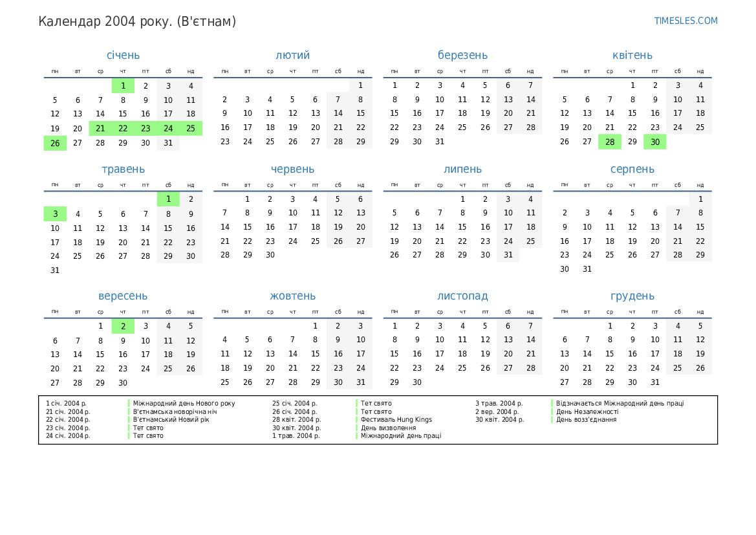
Task: Click legend date '3 трав. 2004 р.'
Action: coord(499,403)
